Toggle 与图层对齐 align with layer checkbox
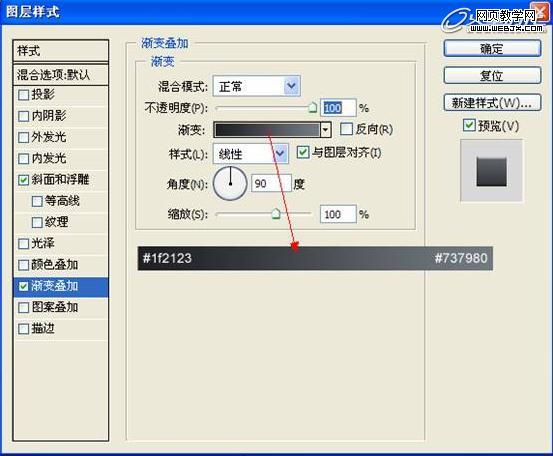This screenshot has height=456, width=553. pyautogui.click(x=303, y=152)
